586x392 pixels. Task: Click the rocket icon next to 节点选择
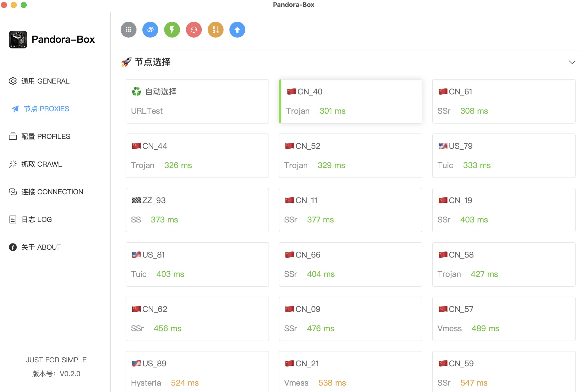click(126, 62)
